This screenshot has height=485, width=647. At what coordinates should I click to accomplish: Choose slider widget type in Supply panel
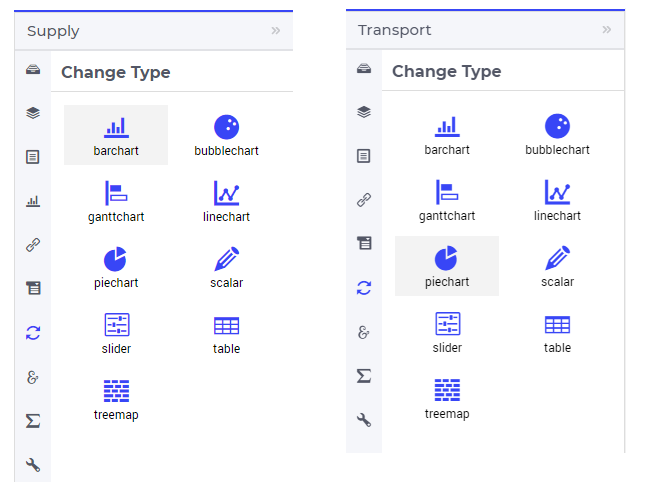(116, 333)
